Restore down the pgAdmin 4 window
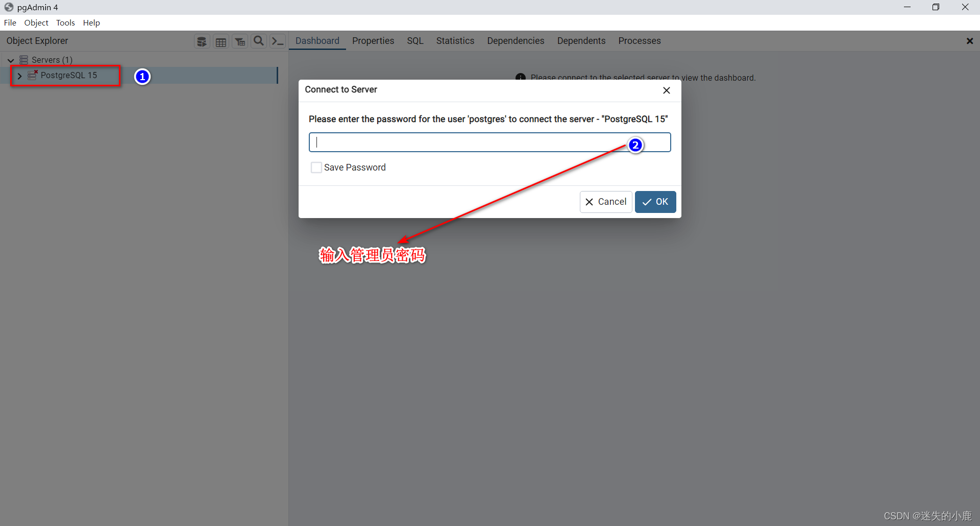Screen dimensions: 980x526 click(x=936, y=7)
